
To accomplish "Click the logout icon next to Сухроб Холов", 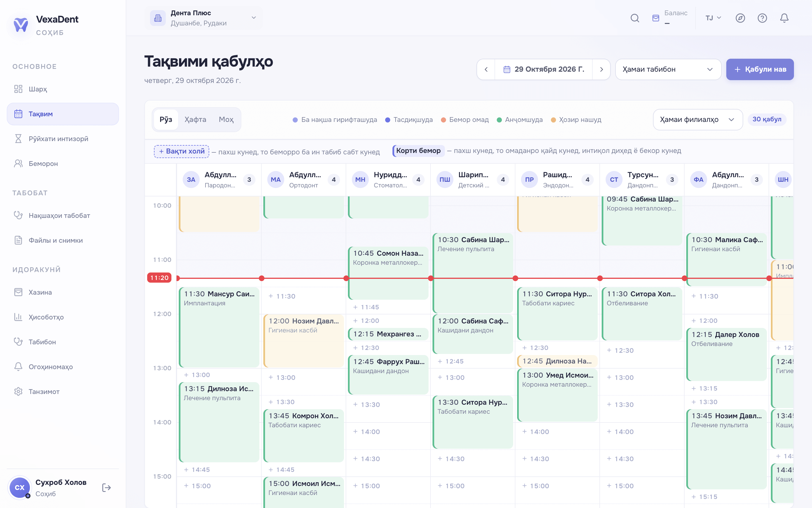I will (x=106, y=487).
